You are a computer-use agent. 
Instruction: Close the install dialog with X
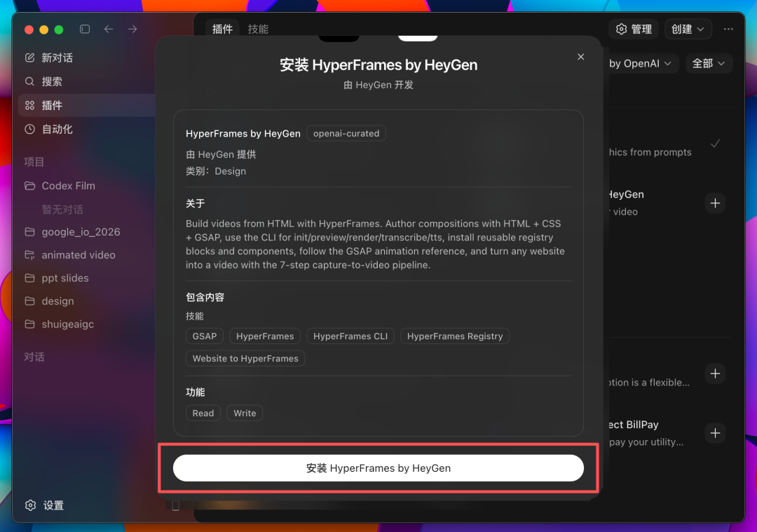(581, 57)
